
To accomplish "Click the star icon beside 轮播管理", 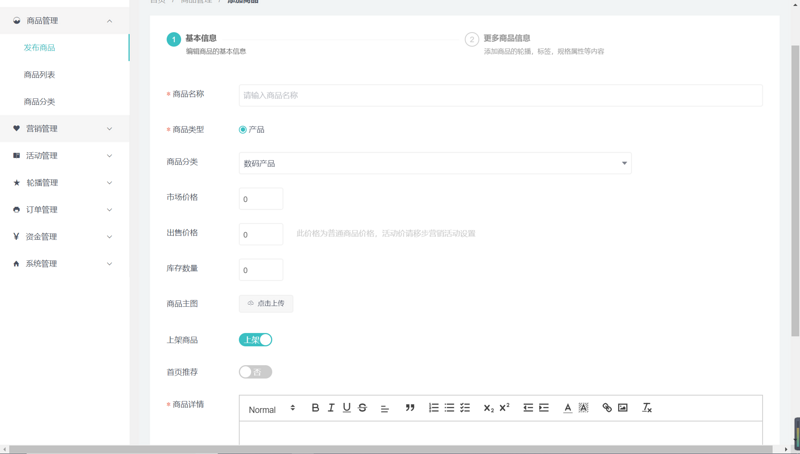I will tap(16, 183).
